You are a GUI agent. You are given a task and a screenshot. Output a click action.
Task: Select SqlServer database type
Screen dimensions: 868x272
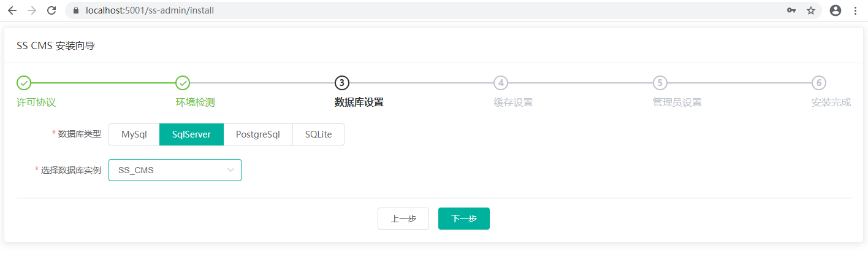tap(191, 134)
